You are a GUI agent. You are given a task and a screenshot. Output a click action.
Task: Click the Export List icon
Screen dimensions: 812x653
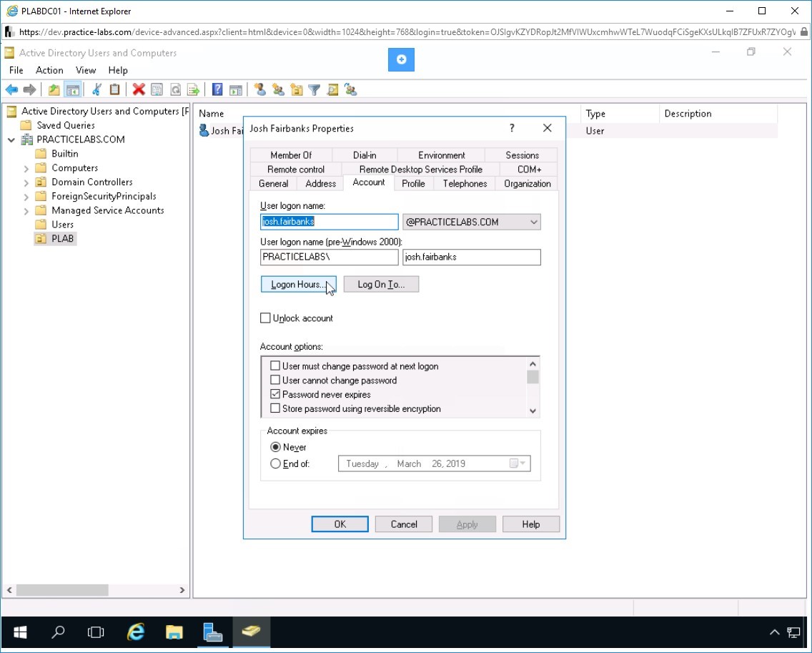pyautogui.click(x=193, y=89)
